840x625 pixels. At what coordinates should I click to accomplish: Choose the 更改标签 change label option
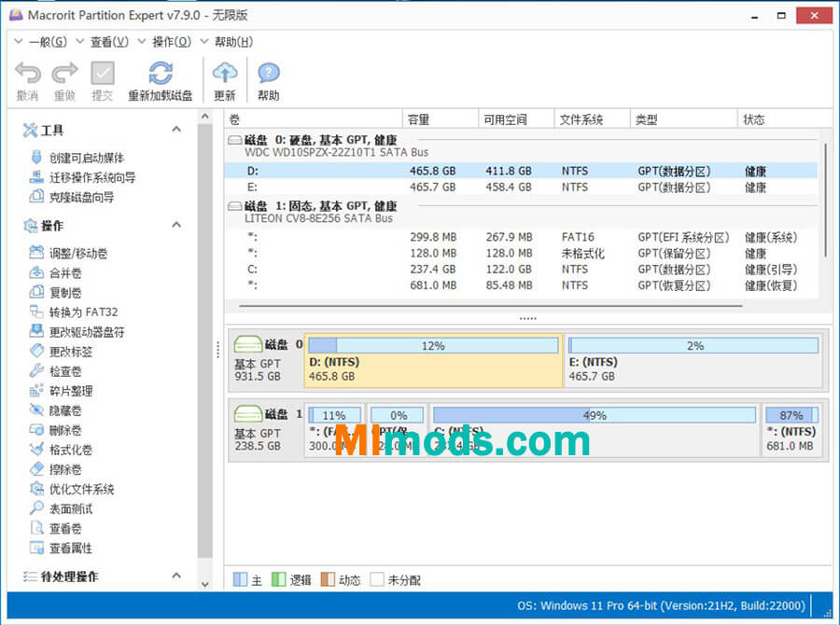pyautogui.click(x=61, y=352)
